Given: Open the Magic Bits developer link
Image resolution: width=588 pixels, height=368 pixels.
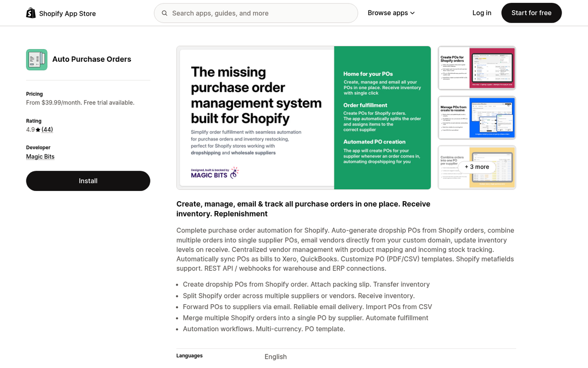Looking at the screenshot, I should click(40, 157).
